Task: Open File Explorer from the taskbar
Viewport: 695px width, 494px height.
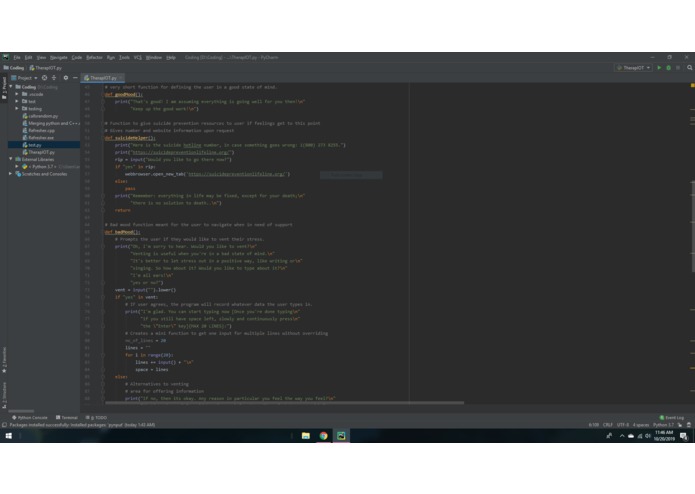Action: pyautogui.click(x=306, y=436)
